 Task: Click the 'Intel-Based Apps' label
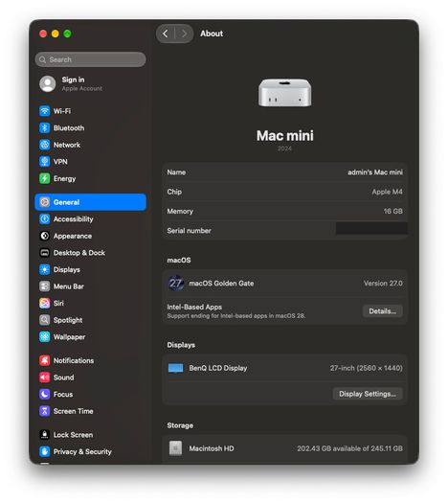194,307
